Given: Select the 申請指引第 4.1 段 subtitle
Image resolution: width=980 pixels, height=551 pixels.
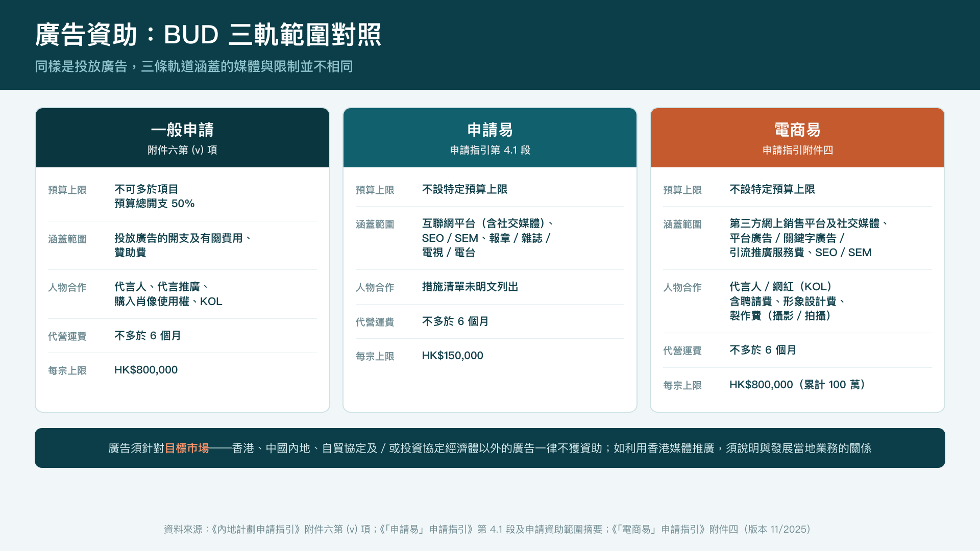Looking at the screenshot, I should click(490, 150).
